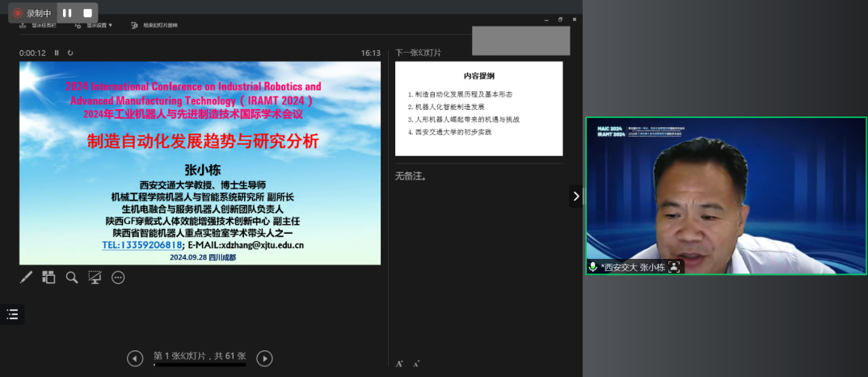Expand the side panel chevron arrow
Image resolution: width=868 pixels, height=377 pixels.
point(575,197)
